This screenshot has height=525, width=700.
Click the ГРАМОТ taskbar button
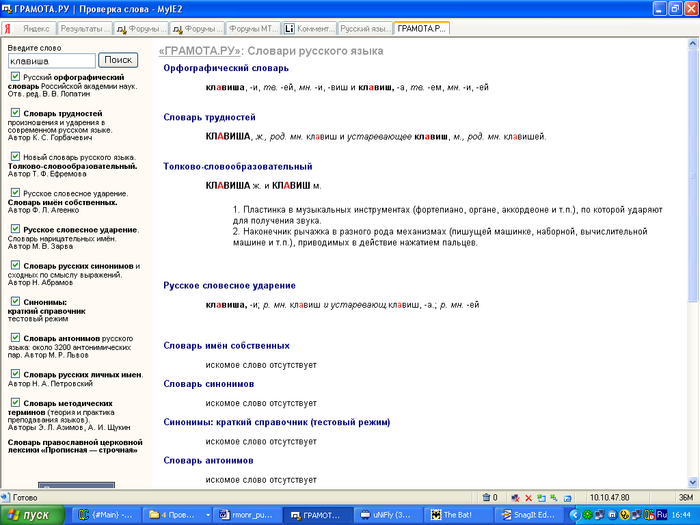pyautogui.click(x=318, y=515)
